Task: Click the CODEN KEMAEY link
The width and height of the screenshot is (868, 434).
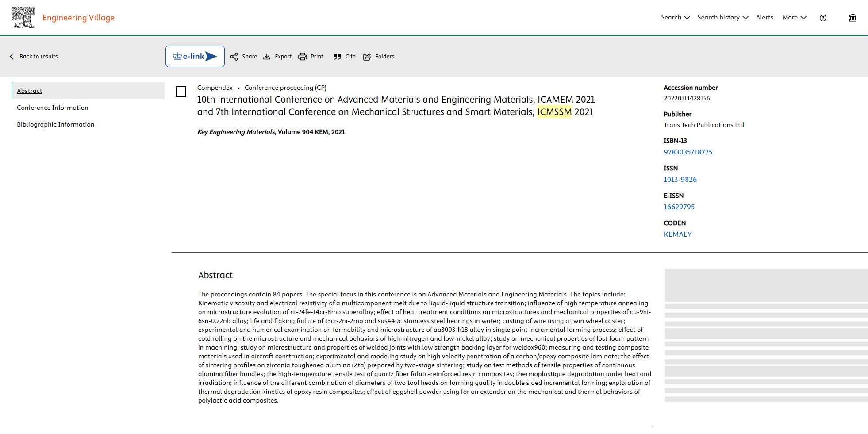Action: [x=678, y=234]
